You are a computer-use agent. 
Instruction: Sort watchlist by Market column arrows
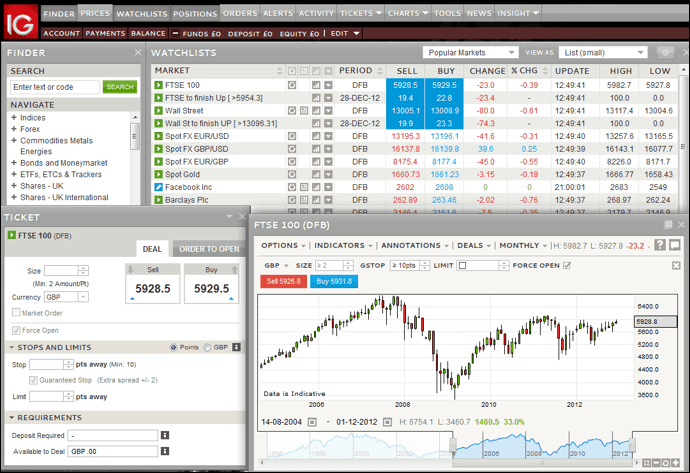click(280, 71)
